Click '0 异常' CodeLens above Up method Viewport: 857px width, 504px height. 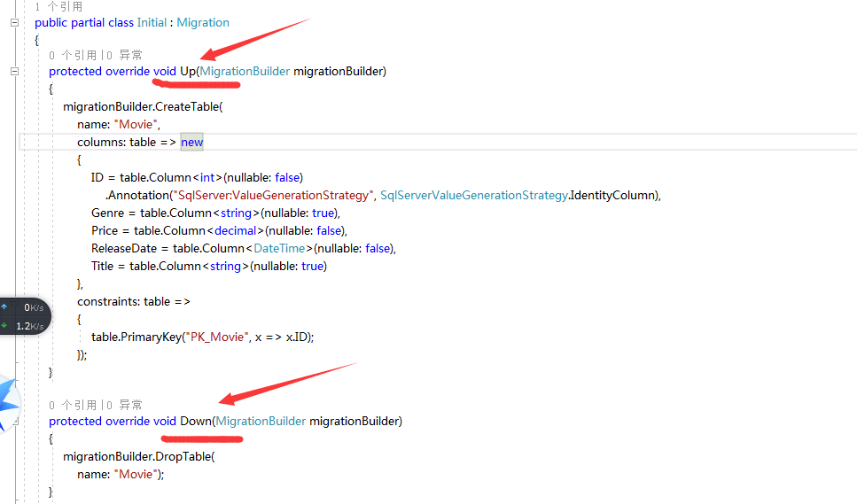[125, 55]
